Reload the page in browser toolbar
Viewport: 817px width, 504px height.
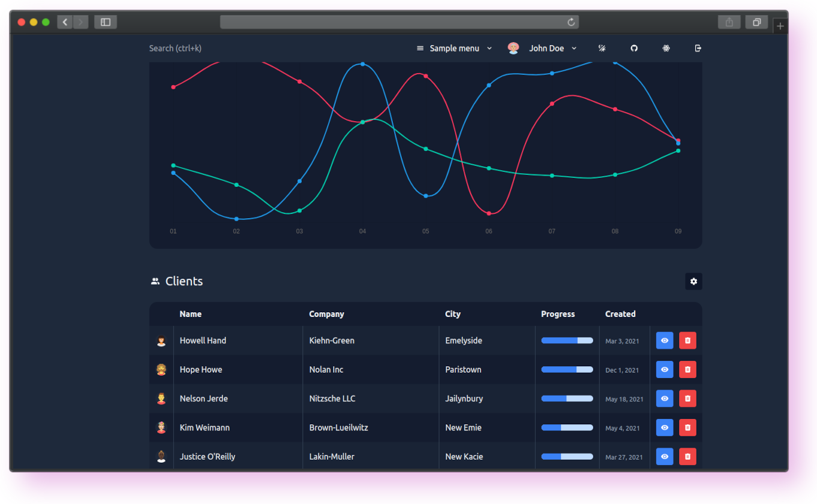(571, 22)
